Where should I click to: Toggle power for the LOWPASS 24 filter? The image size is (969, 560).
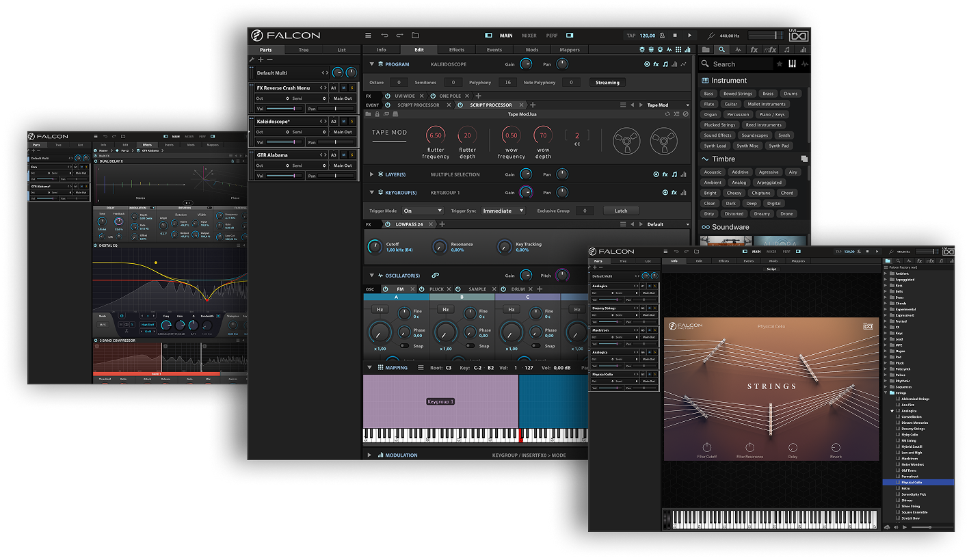pyautogui.click(x=388, y=224)
